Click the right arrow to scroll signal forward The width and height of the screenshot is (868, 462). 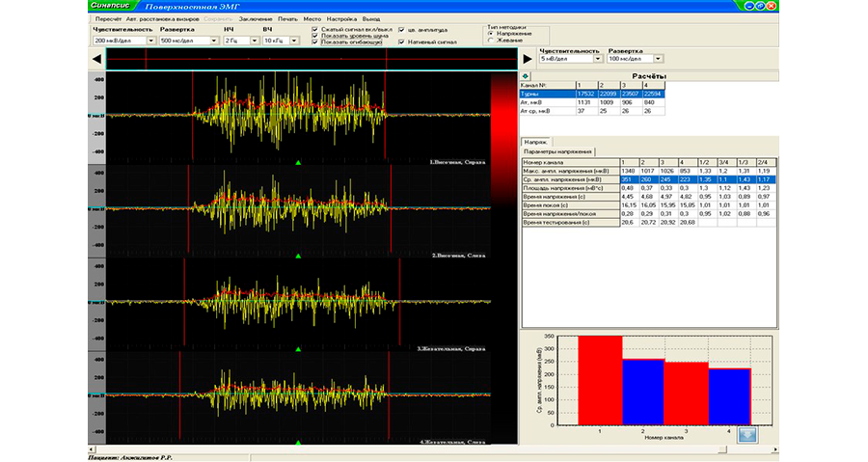click(528, 60)
